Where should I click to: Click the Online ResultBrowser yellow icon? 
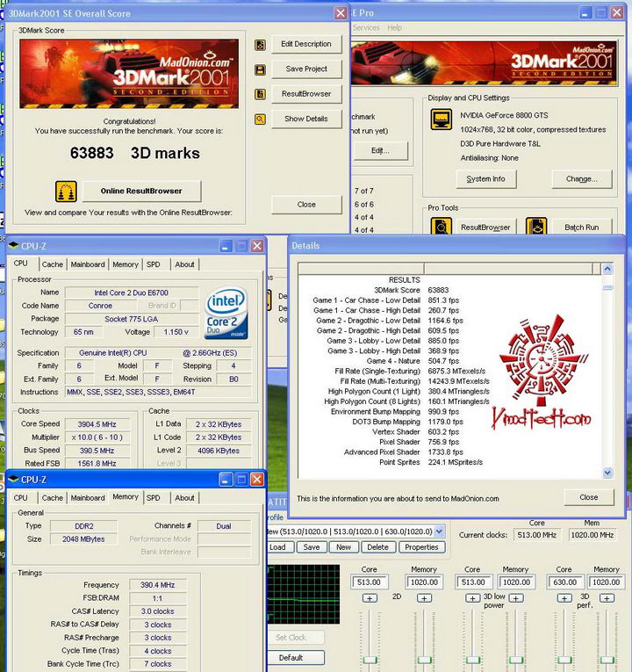(66, 191)
